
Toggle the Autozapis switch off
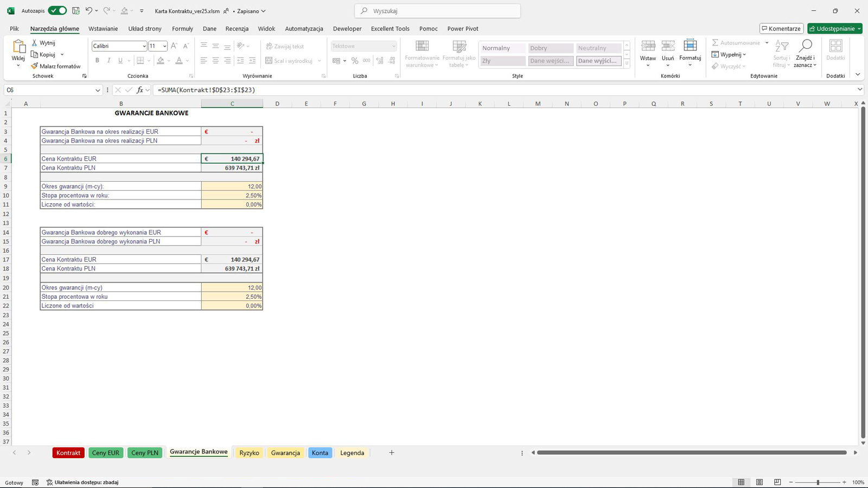tap(57, 11)
